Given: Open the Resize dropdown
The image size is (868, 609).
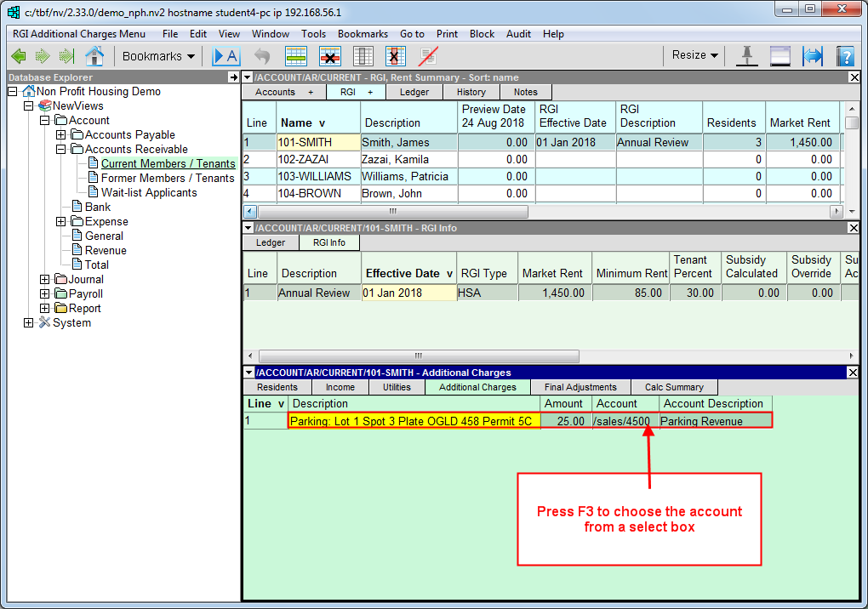Looking at the screenshot, I should 694,55.
